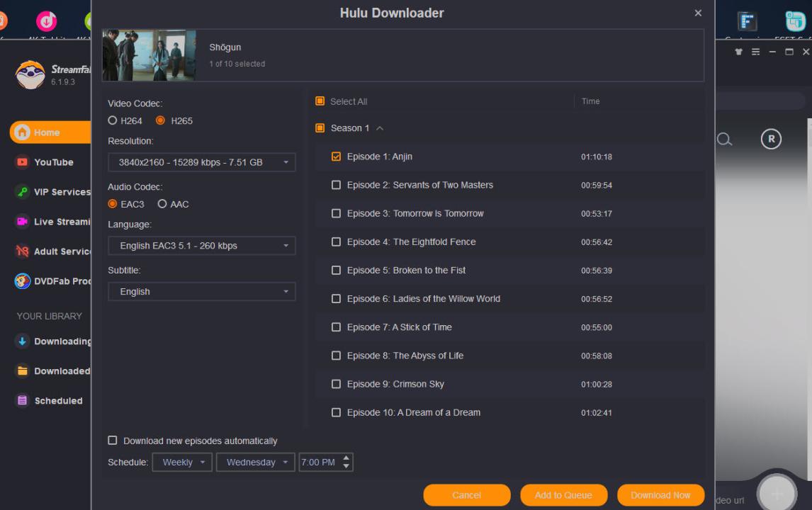The height and width of the screenshot is (510, 812).
Task: Increase the schedule time with up arrow
Action: (x=346, y=458)
